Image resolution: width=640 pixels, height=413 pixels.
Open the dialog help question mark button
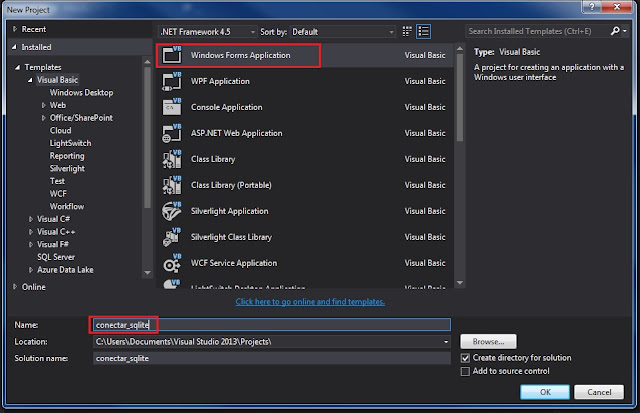pyautogui.click(x=591, y=7)
